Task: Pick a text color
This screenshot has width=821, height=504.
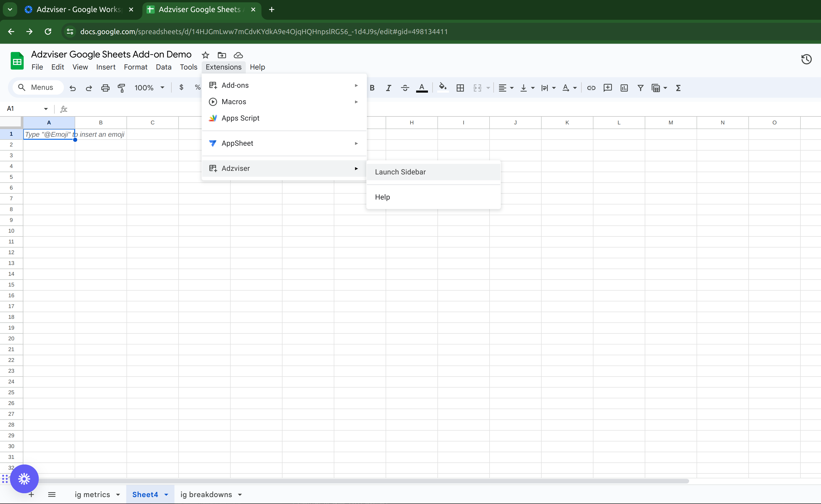Action: [422, 88]
